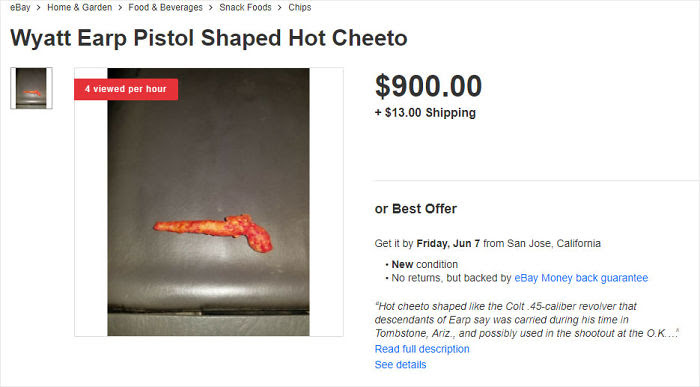Navigate to Snack Foods category
Viewport: 700px width, 387px height.
[245, 8]
